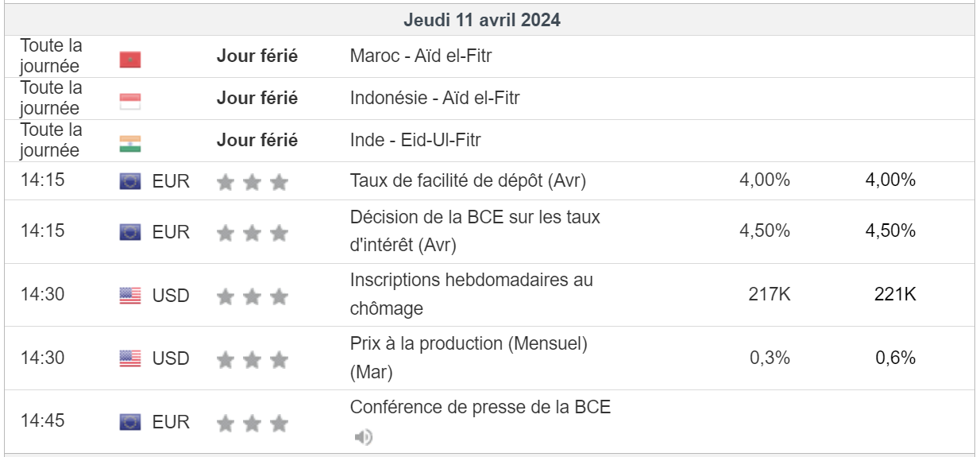The height and width of the screenshot is (457, 980).
Task: Open Conférence de presse de la BCE event
Action: [480, 408]
